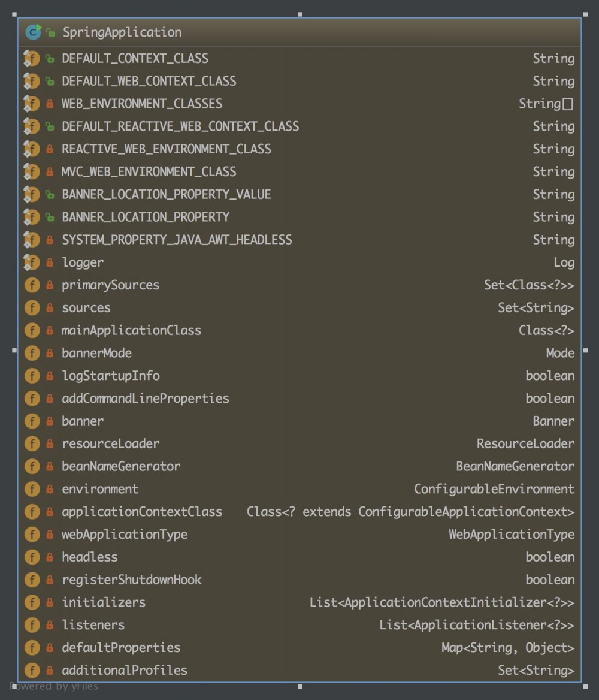Click the field icon next to webApplicationType
Image resolution: width=599 pixels, height=700 pixels.
(32, 534)
